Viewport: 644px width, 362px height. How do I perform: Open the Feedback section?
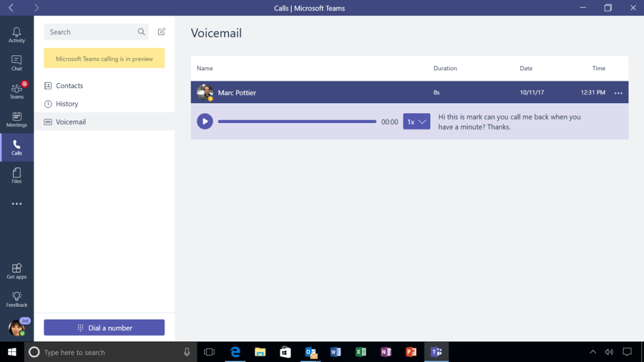coord(16,299)
